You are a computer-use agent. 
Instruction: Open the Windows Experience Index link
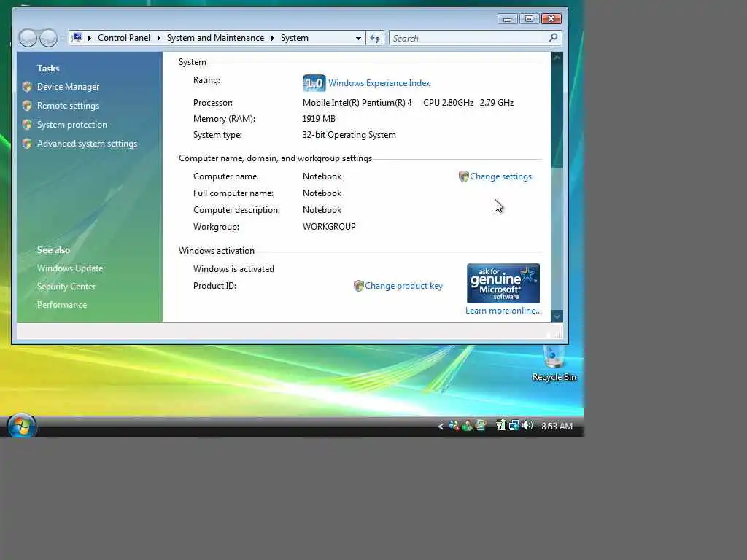click(379, 83)
